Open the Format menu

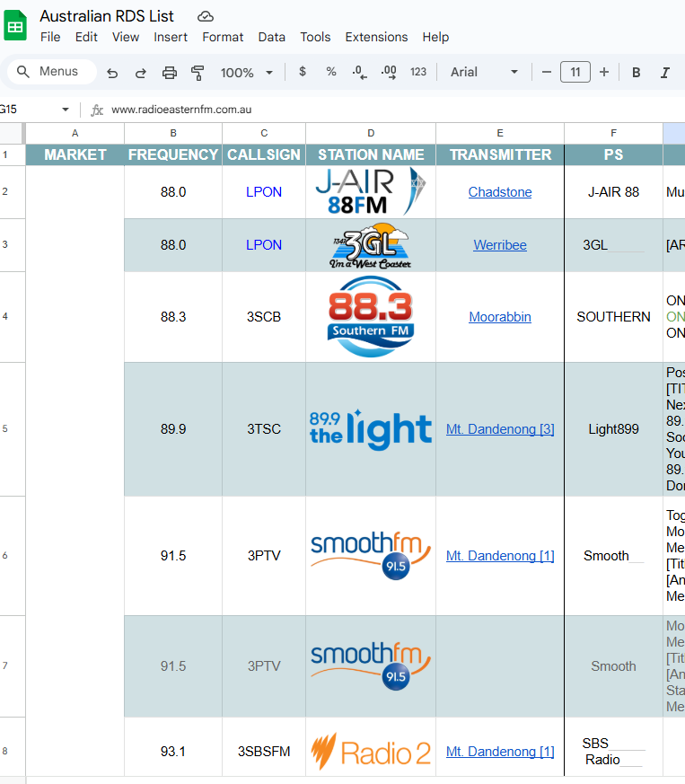[223, 37]
